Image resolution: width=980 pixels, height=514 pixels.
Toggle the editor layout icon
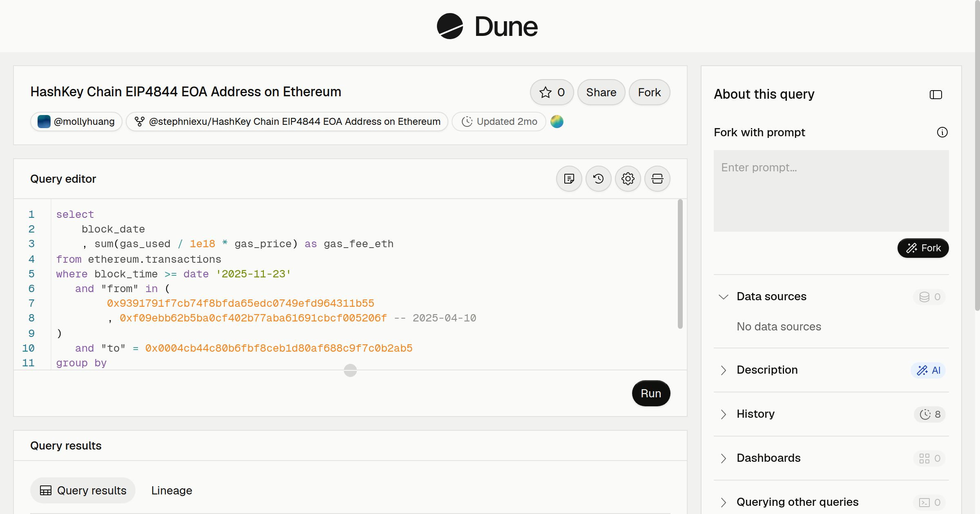pyautogui.click(x=657, y=179)
